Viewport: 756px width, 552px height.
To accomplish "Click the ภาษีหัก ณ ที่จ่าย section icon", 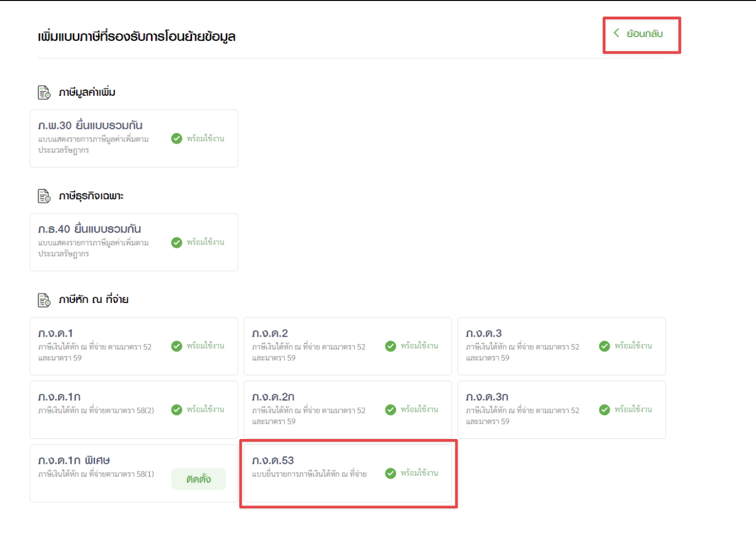I will click(x=44, y=300).
